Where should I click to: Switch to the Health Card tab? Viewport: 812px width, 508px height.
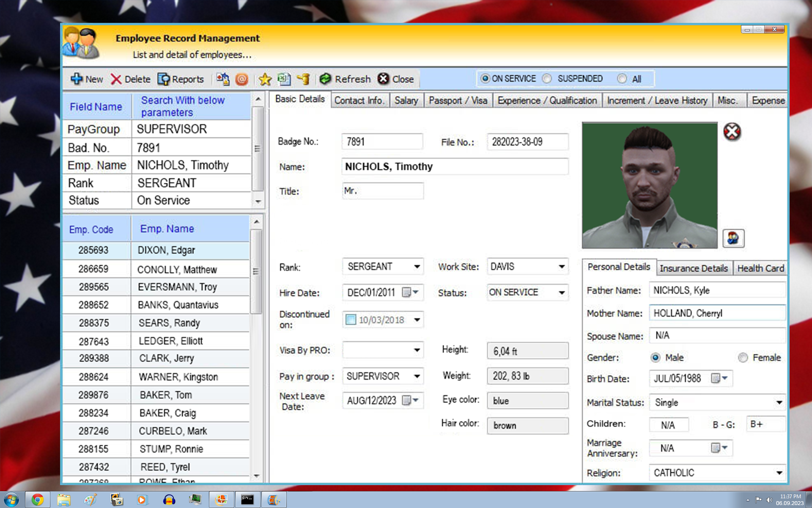[x=760, y=268]
